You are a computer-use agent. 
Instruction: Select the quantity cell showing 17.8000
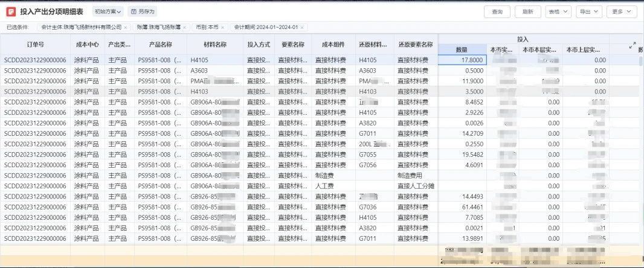[462, 60]
